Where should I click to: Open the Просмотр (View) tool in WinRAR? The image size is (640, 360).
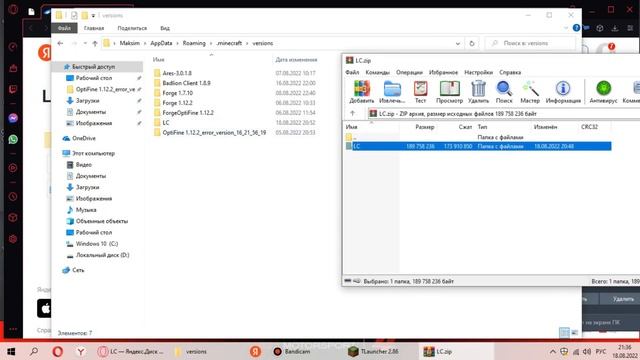(449, 91)
